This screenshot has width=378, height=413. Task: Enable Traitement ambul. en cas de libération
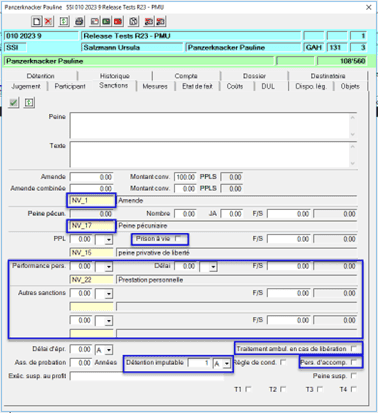coord(354,349)
